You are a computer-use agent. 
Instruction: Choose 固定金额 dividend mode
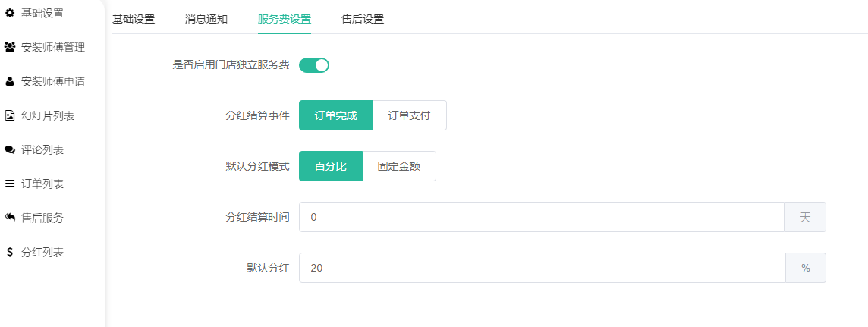[x=399, y=166]
